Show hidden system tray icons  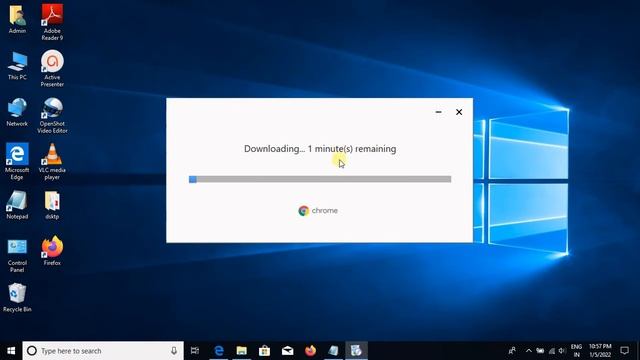point(529,351)
